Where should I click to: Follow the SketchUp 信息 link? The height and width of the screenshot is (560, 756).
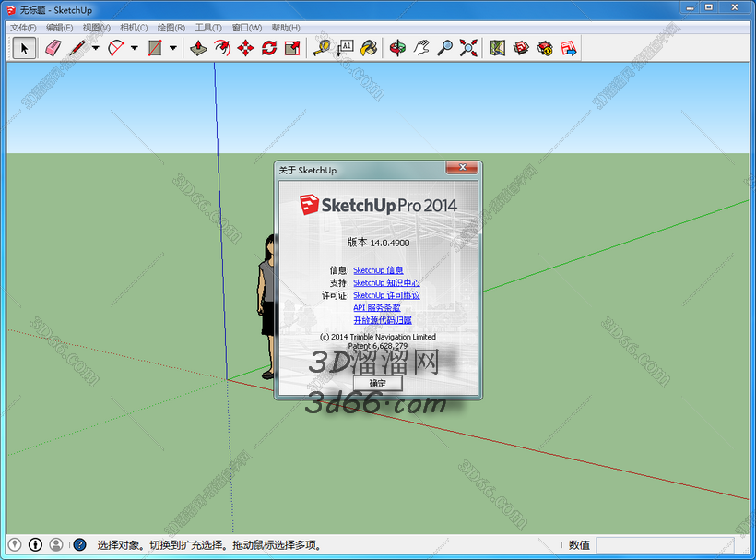pos(378,270)
